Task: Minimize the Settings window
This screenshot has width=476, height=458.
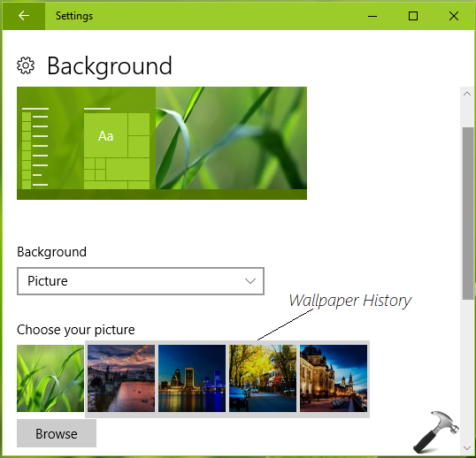Action: [372, 16]
